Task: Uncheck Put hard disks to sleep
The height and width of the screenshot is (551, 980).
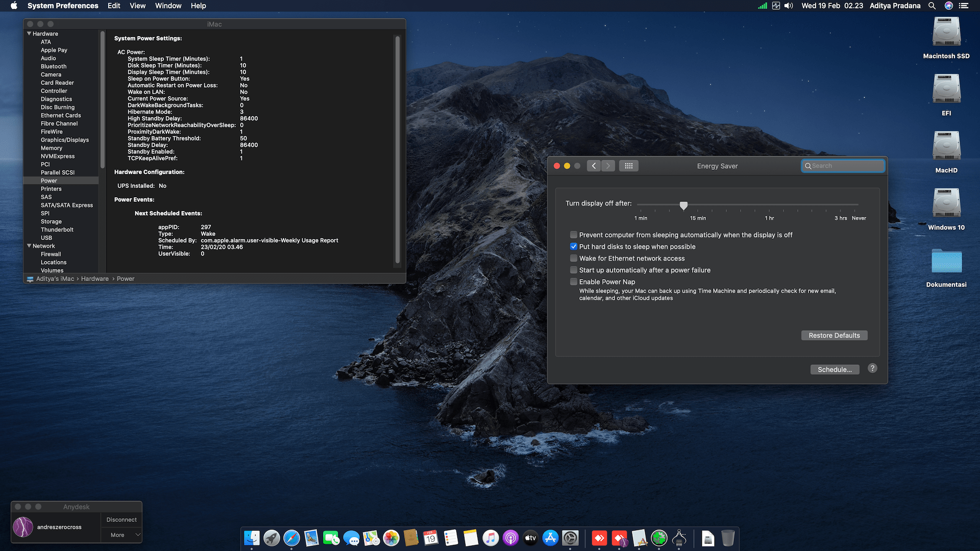Action: pyautogui.click(x=574, y=246)
